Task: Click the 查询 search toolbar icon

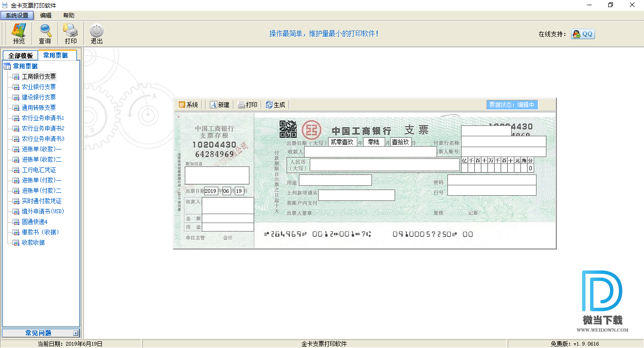Action: [x=45, y=34]
